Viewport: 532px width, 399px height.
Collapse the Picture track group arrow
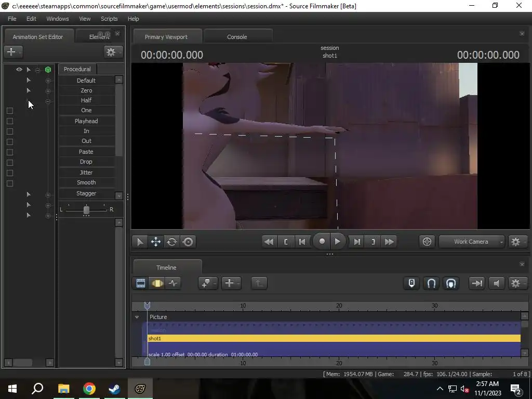click(x=137, y=317)
